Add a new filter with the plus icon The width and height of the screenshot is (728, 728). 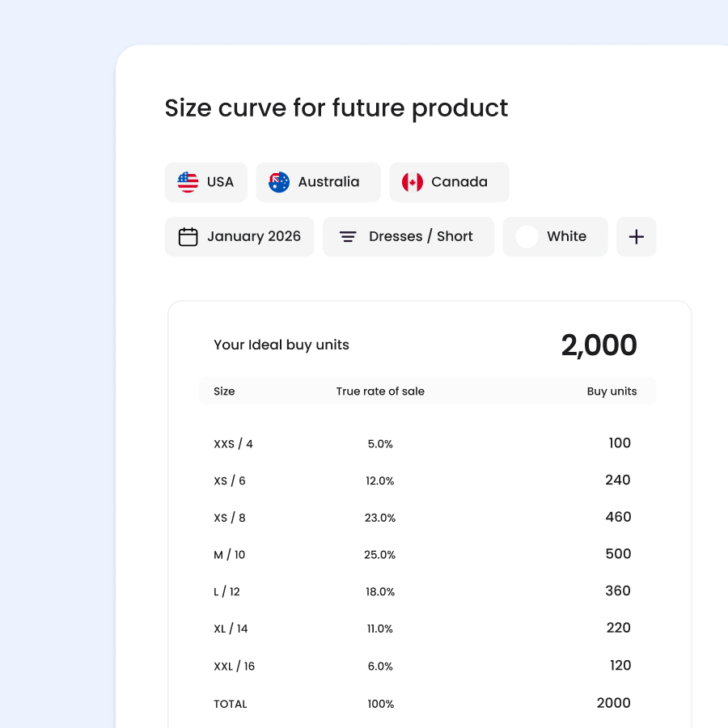[x=637, y=237]
